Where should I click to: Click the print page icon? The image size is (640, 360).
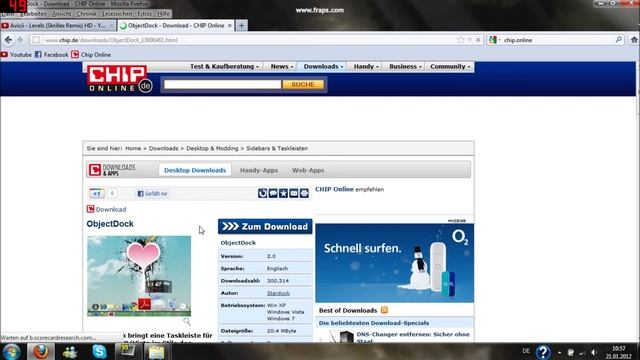(x=304, y=193)
